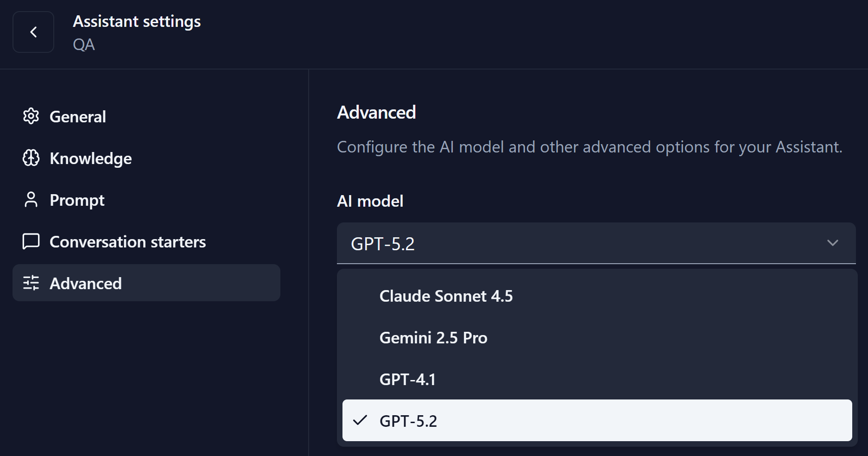Click the Knowledge brain icon
Screen dimensions: 868x456
31,158
